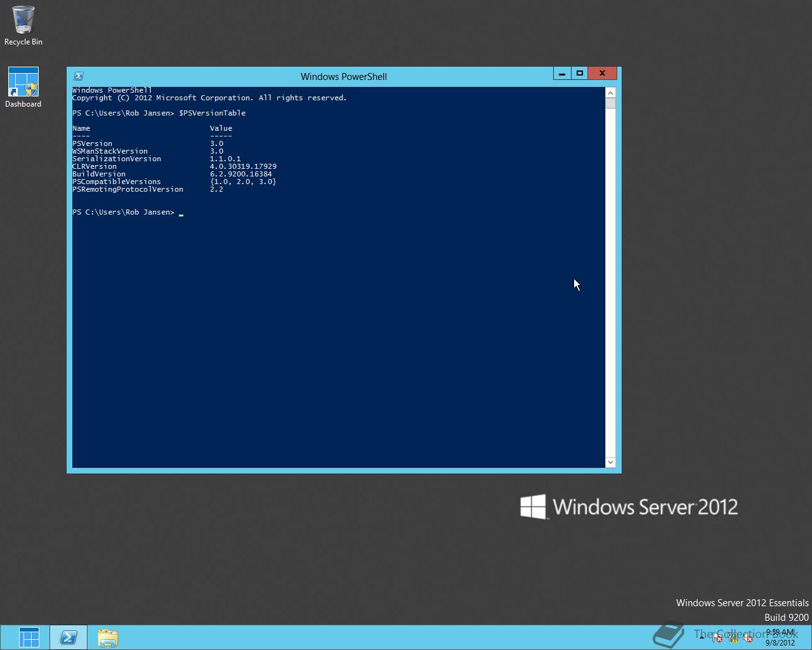
Task: Close the Windows PowerShell window
Action: 602,74
